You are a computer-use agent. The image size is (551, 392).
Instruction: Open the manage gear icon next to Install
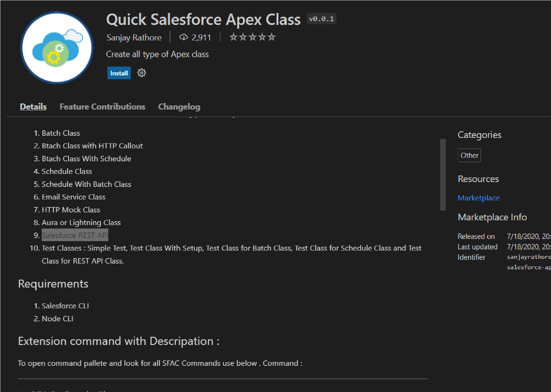pyautogui.click(x=142, y=73)
